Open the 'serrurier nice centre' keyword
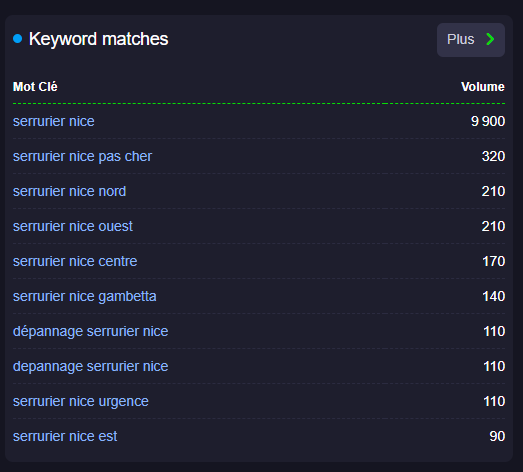This screenshot has width=523, height=472. pyautogui.click(x=75, y=262)
